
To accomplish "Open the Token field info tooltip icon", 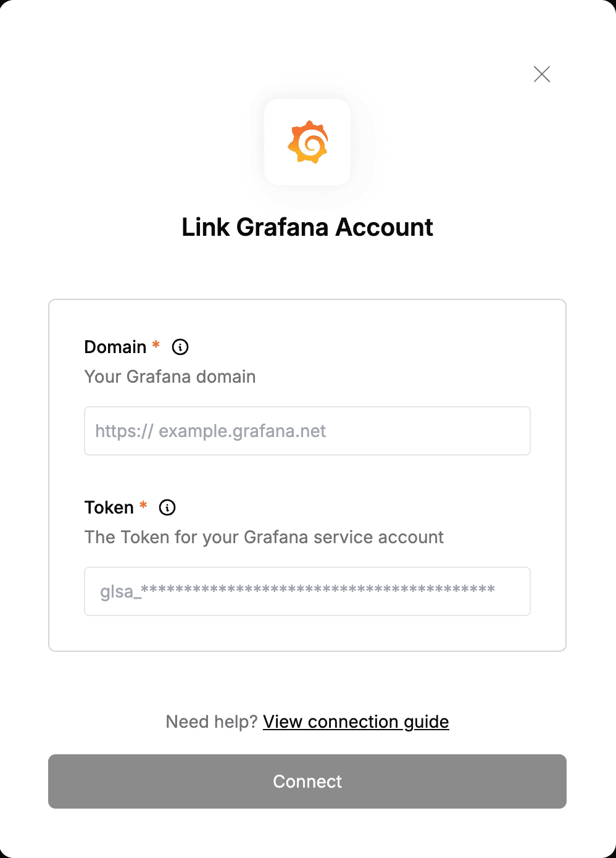I will coord(167,507).
